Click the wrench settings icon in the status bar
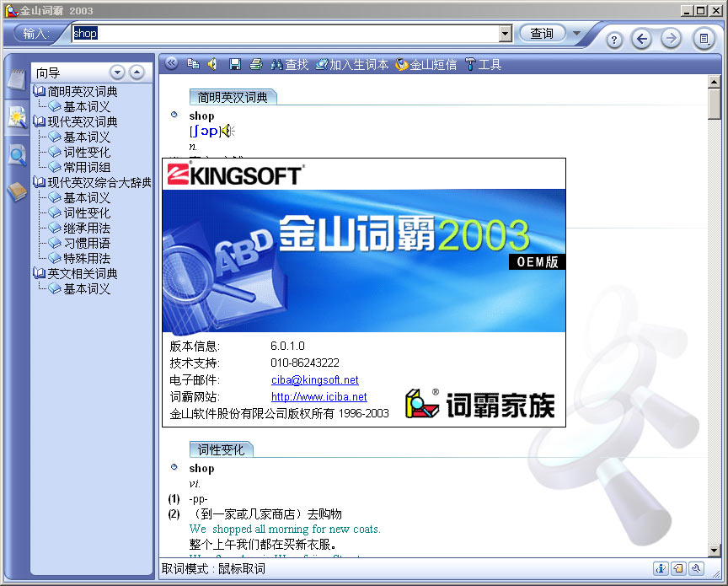 tap(696, 568)
